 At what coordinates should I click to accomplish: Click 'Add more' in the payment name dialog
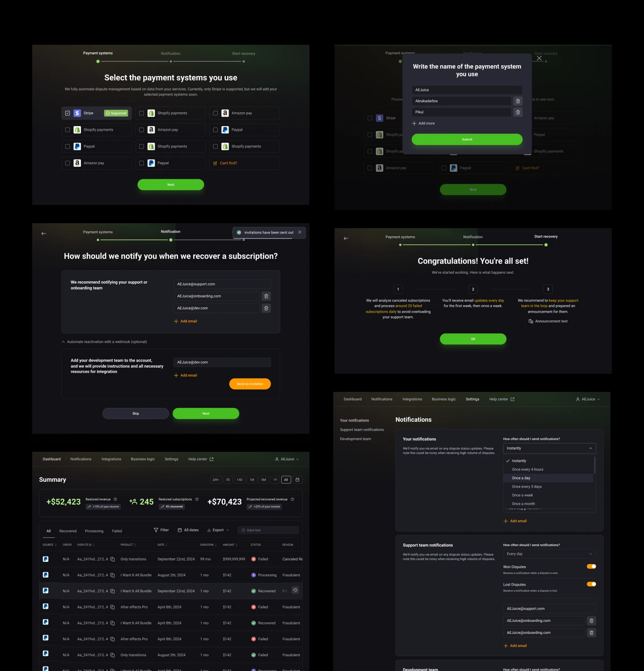423,123
